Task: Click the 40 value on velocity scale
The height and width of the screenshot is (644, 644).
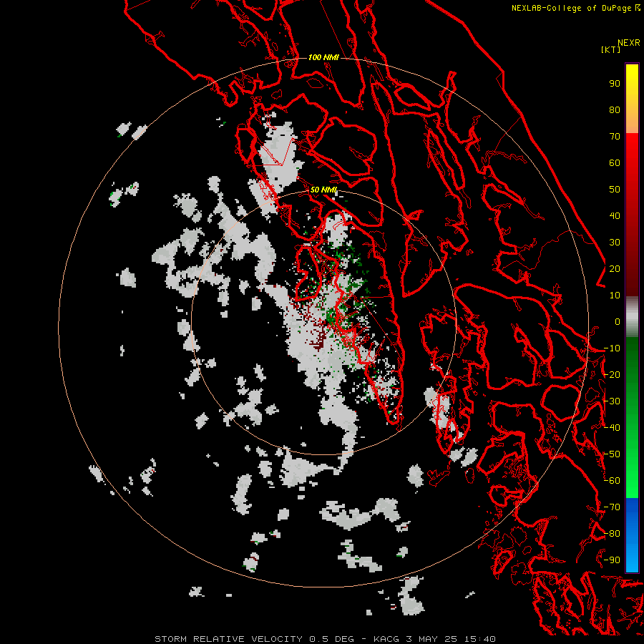Action: click(615, 216)
